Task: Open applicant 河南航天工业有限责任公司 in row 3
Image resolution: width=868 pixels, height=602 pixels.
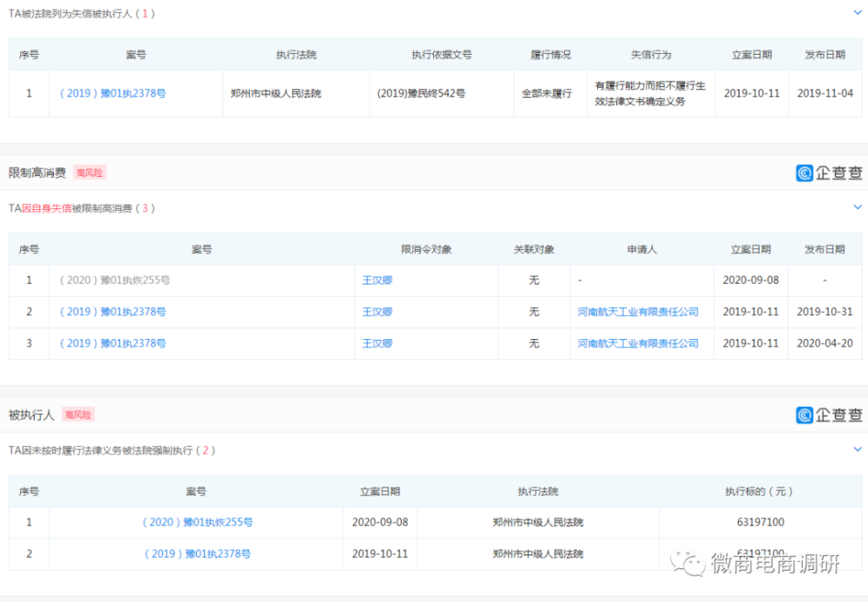Action: click(641, 343)
